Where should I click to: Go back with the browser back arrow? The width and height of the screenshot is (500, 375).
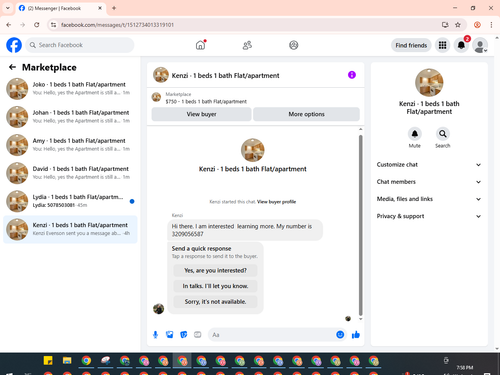[x=9, y=25]
